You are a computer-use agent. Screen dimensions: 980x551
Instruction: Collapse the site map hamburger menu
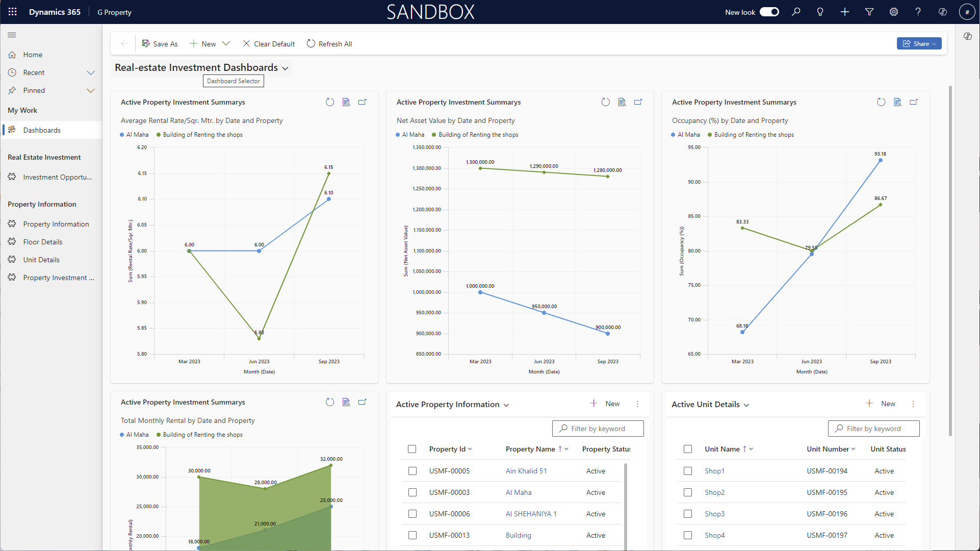tap(12, 35)
